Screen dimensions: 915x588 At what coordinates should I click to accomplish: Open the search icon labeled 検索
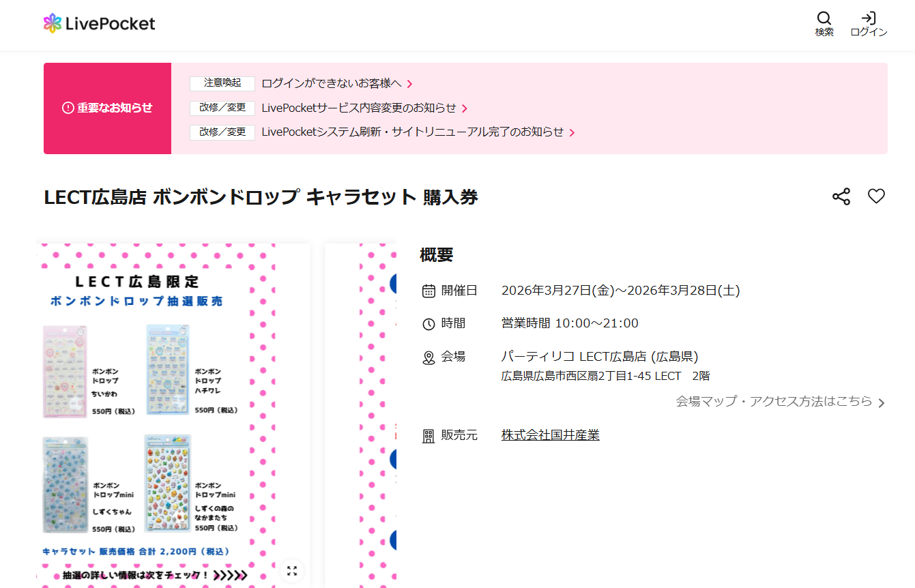pyautogui.click(x=824, y=24)
